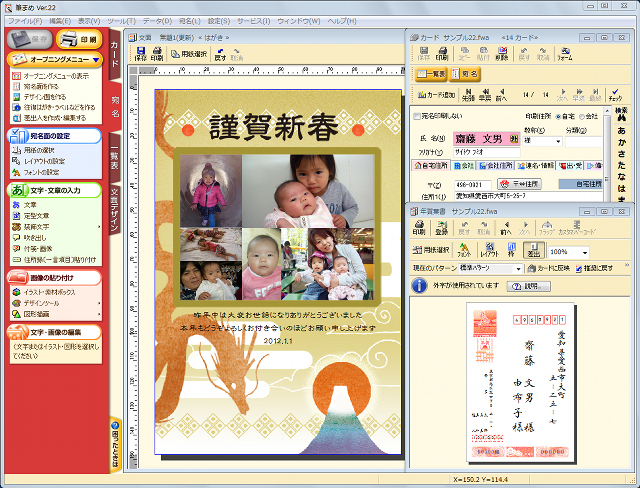Image resolution: width=640 pixels, height=488 pixels.
Task: Click the チェック checkmark icon
Action: pyautogui.click(x=615, y=95)
